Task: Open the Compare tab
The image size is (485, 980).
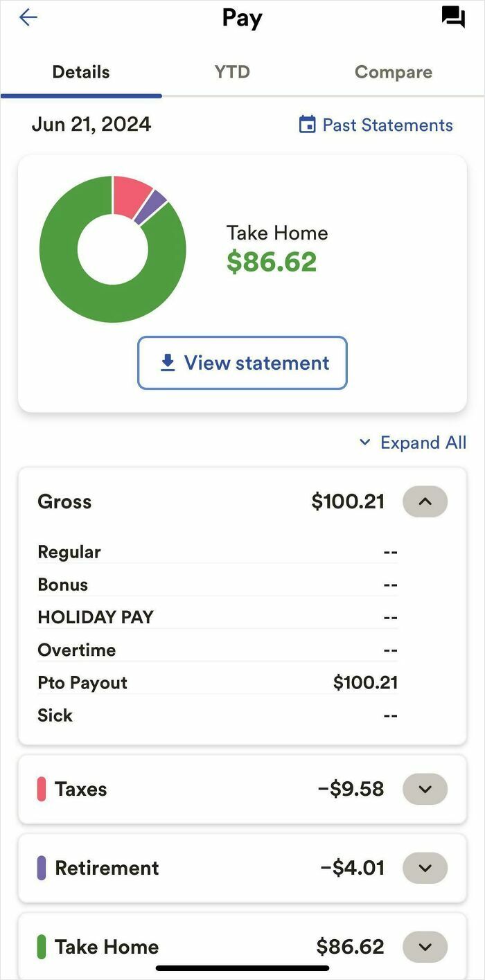Action: [x=393, y=71]
